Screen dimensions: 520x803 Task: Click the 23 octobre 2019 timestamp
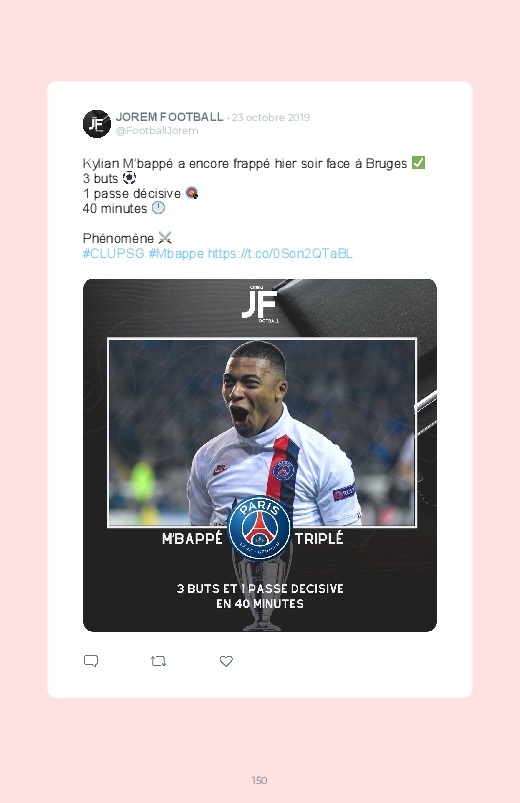[x=271, y=117]
